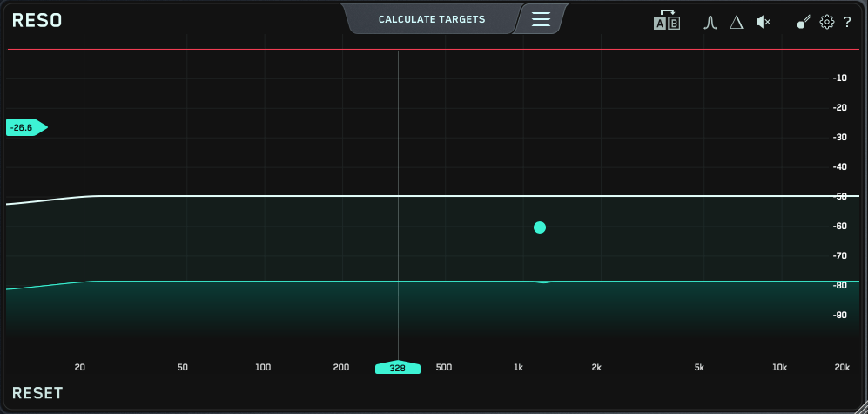Click the 50 Hz frequency axis label

pyautogui.click(x=182, y=368)
